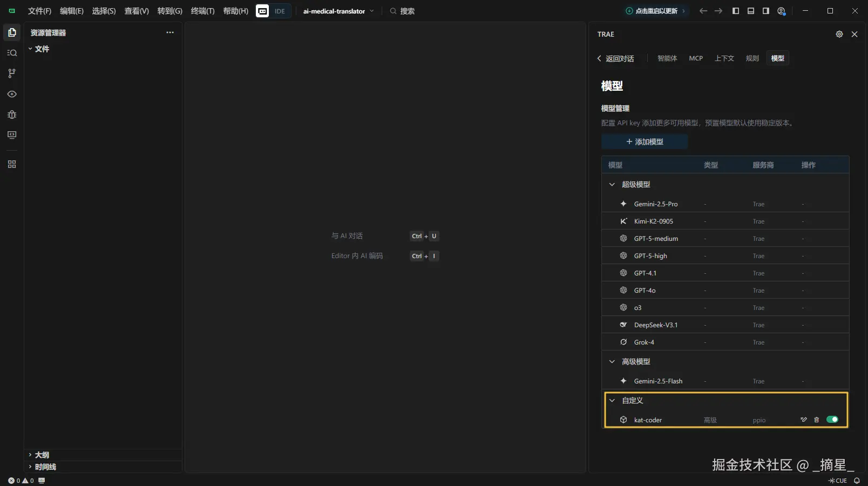Select the GPT-5-medium model row
The width and height of the screenshot is (868, 486).
tap(725, 238)
